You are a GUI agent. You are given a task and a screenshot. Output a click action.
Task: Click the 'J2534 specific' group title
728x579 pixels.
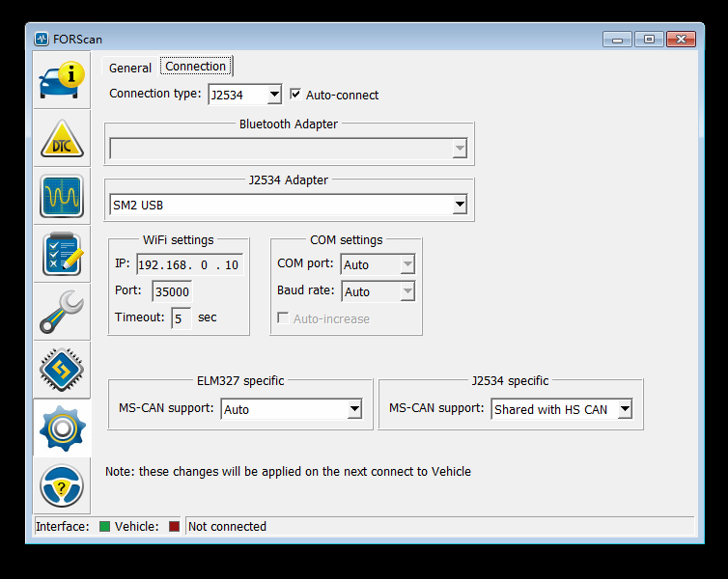point(510,380)
